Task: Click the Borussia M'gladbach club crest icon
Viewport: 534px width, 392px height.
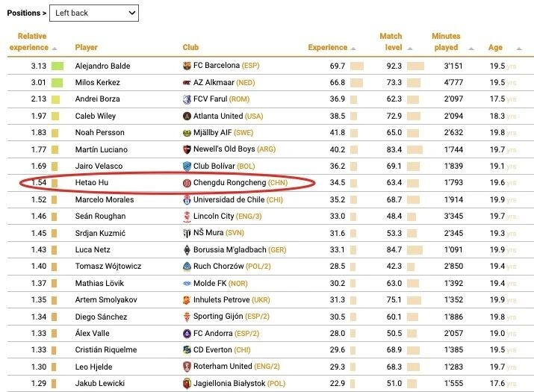Action: 187,249
